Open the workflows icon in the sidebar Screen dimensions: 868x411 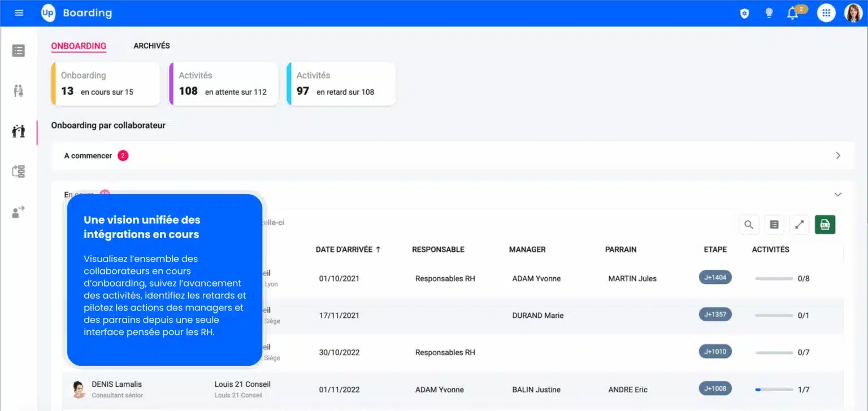(18, 171)
